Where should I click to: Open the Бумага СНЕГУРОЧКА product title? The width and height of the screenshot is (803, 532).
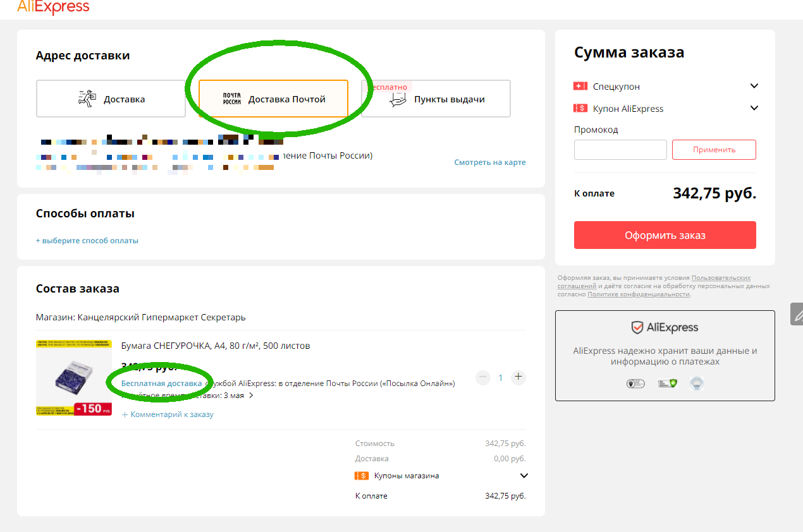216,346
